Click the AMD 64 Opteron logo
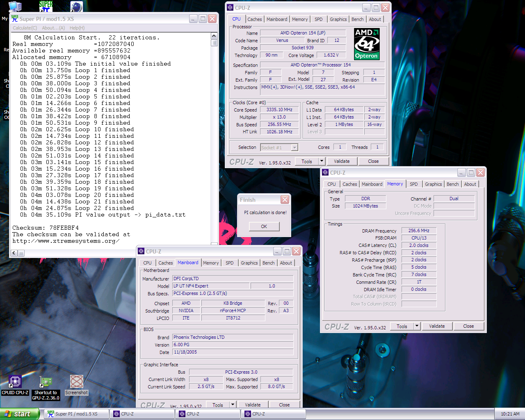This screenshot has width=525, height=420. (367, 44)
